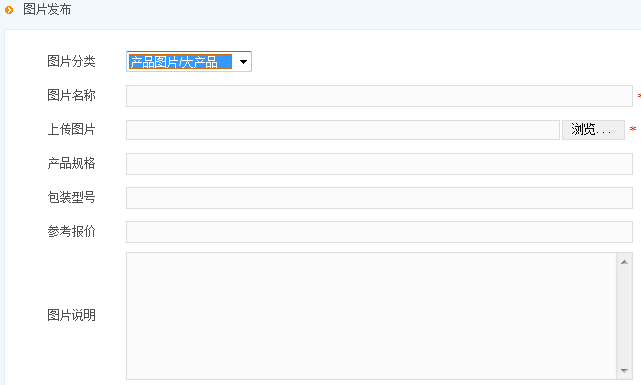Expand the 图片分类 dropdown arrow
The image size is (641, 385).
coord(243,62)
